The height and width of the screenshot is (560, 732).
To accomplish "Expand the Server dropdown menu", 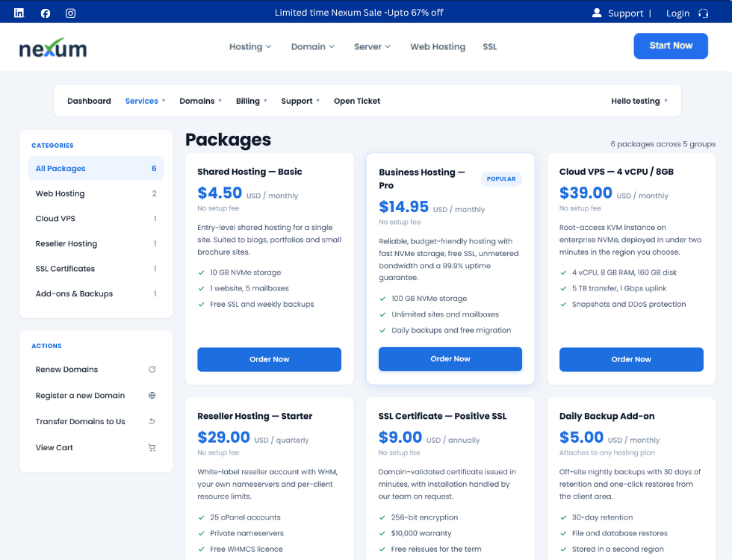I will [x=372, y=46].
